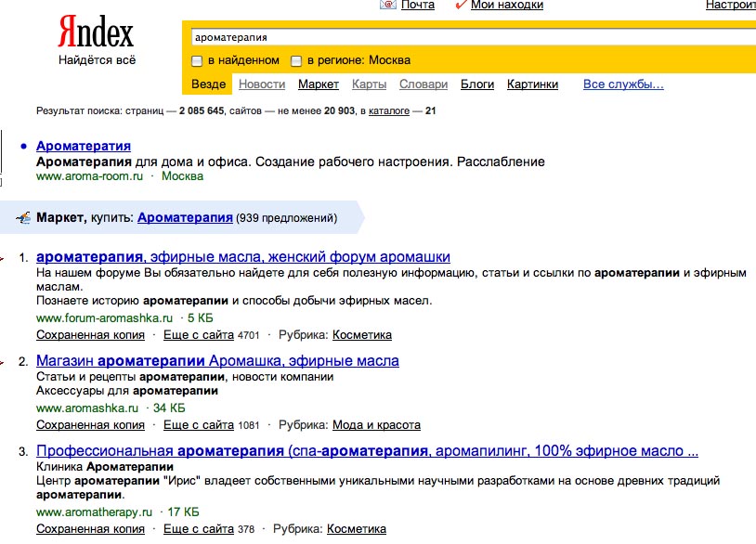Click the '5 КБ' size for forum-aromashka.ru

[x=200, y=318]
